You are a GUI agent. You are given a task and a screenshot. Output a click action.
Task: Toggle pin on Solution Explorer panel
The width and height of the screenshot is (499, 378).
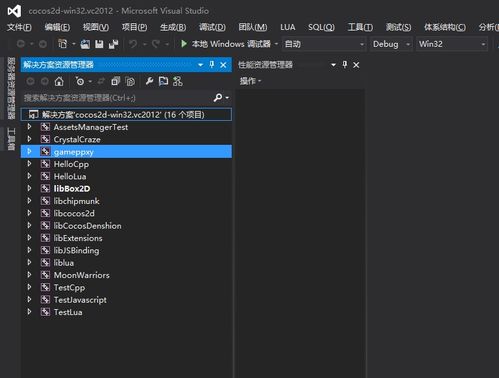(x=212, y=64)
